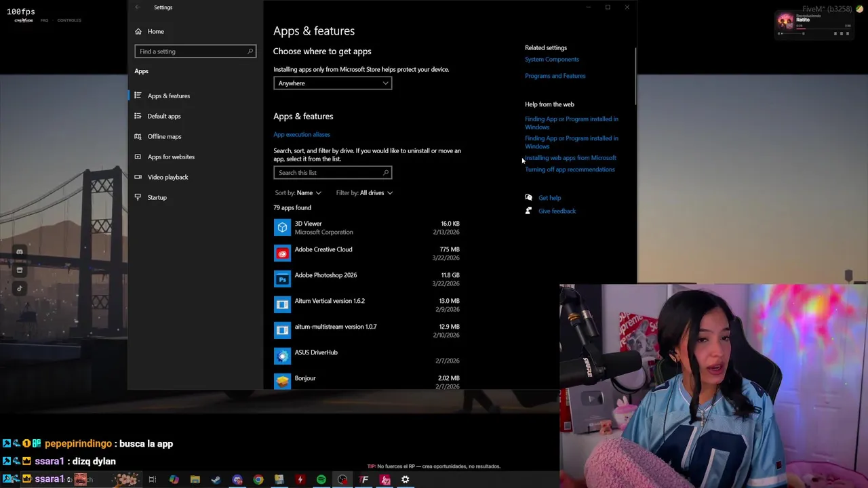The height and width of the screenshot is (488, 868).
Task: Select Apps & features in sidebar
Action: [x=195, y=96]
